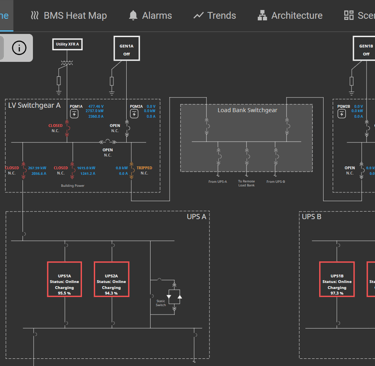This screenshot has height=366, width=375.
Task: Click the PQM1A voltage reading 477.46 V
Action: [x=96, y=107]
